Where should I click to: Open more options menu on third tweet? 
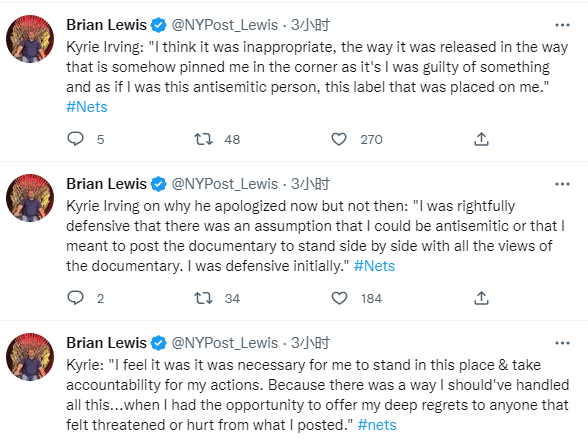[562, 343]
